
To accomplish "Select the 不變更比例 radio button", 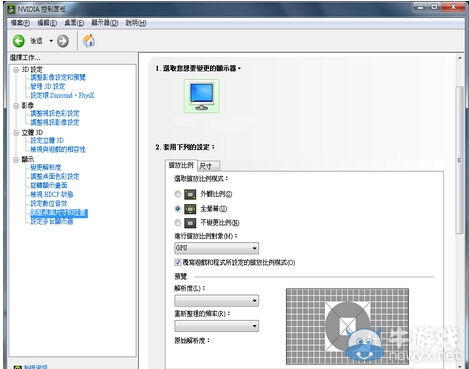I will point(178,223).
